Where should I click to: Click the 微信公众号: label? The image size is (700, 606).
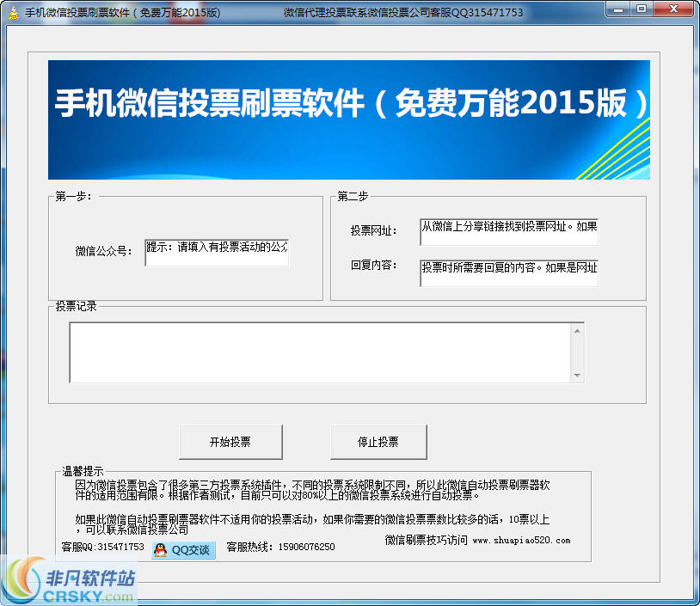coord(103,251)
